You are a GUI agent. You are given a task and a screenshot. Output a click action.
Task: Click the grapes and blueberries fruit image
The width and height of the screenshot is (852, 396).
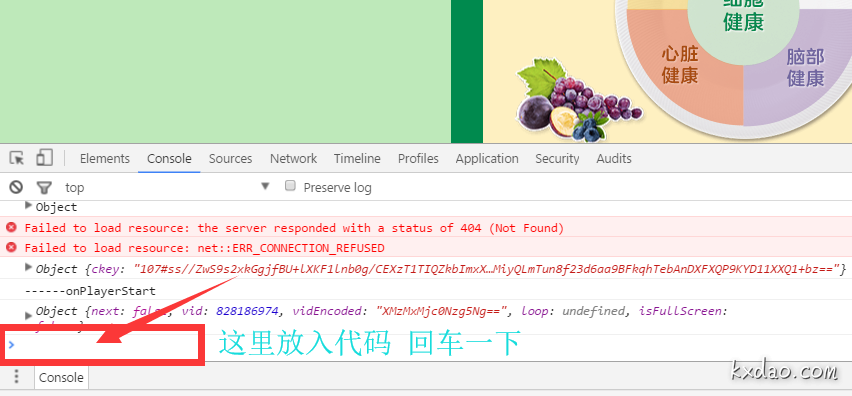[578, 100]
